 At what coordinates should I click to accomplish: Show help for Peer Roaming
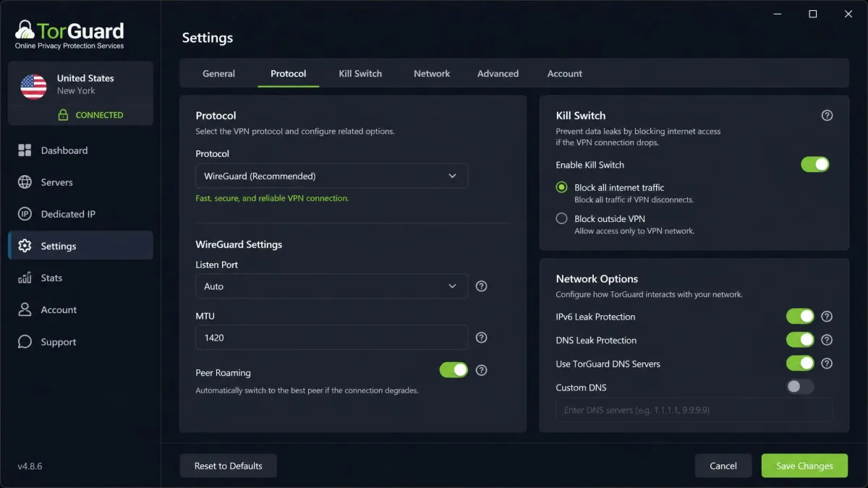(x=482, y=370)
